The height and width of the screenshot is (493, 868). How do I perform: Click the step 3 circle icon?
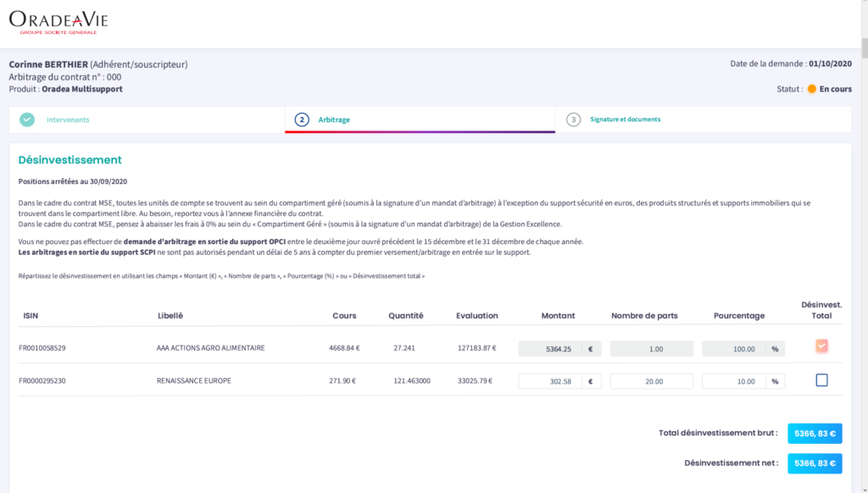click(x=573, y=119)
